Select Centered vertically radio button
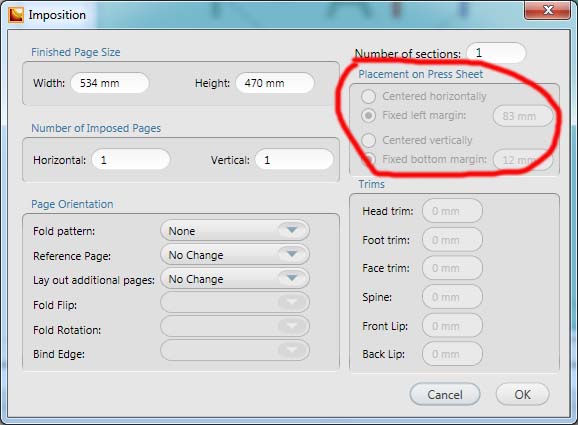The width and height of the screenshot is (578, 425). pyautogui.click(x=368, y=140)
